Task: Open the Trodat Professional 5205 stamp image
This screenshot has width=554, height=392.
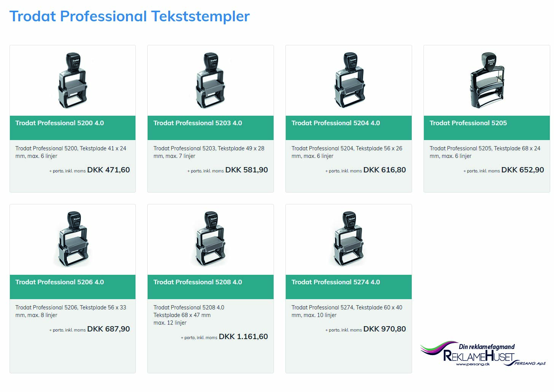Action: tap(487, 81)
